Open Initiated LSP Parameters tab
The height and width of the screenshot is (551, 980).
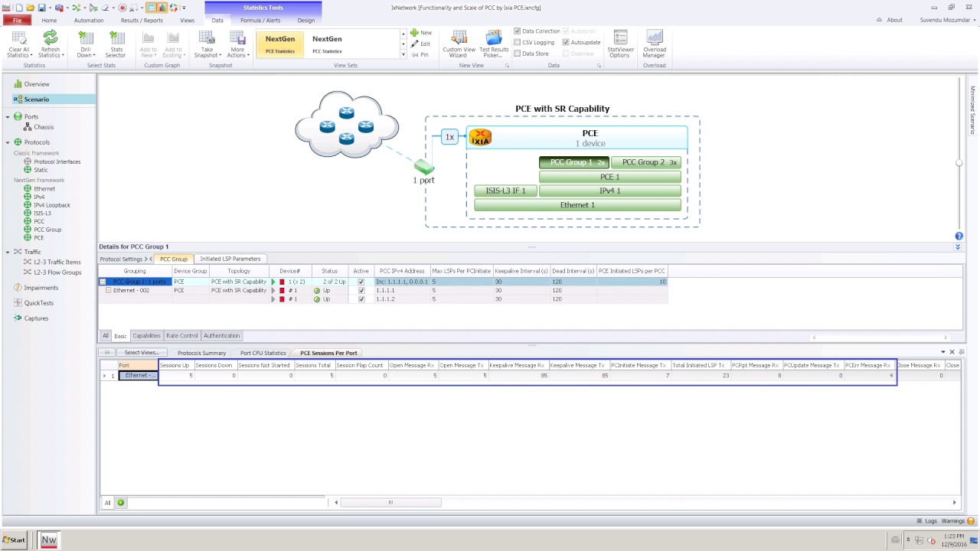click(230, 259)
